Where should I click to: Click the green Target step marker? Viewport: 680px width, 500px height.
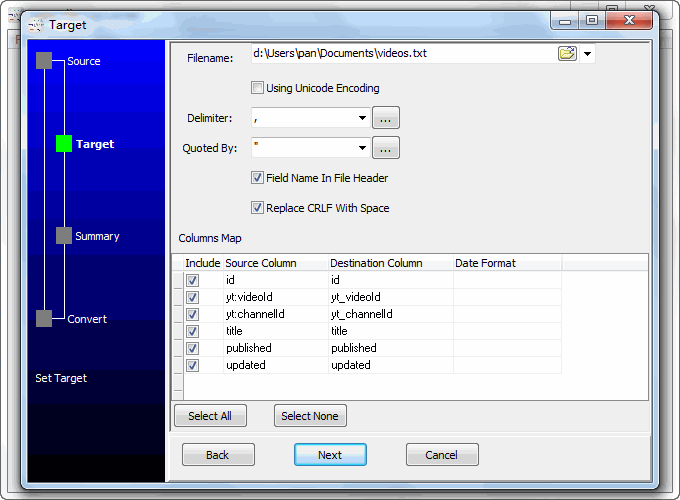[64, 144]
